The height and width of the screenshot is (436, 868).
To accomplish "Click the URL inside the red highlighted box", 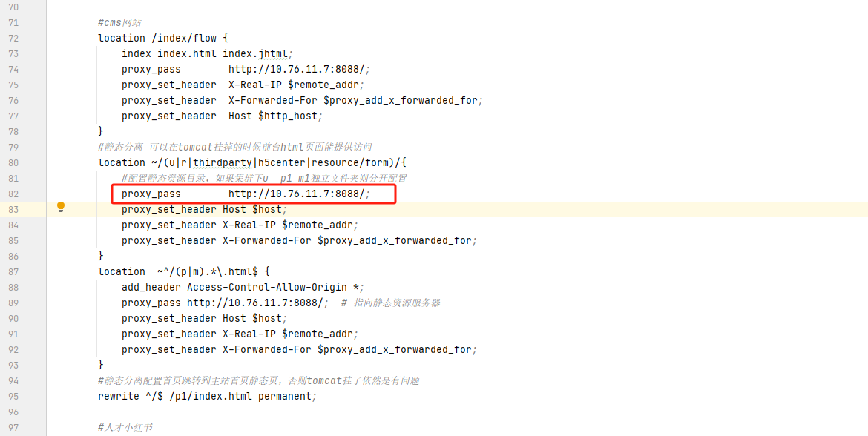I will (297, 194).
